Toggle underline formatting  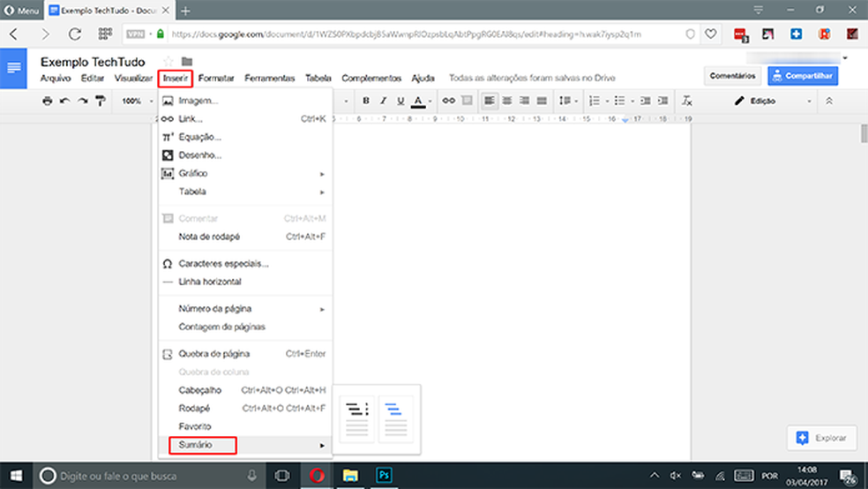pos(400,101)
